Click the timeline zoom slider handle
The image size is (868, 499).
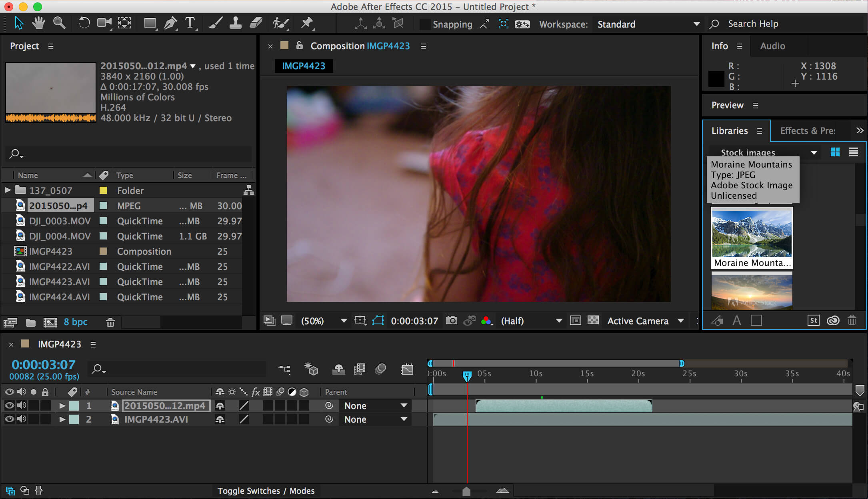point(466,491)
